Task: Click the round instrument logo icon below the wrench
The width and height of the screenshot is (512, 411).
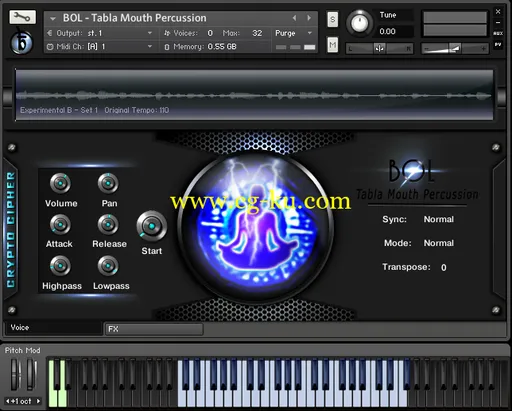Action: 21,43
